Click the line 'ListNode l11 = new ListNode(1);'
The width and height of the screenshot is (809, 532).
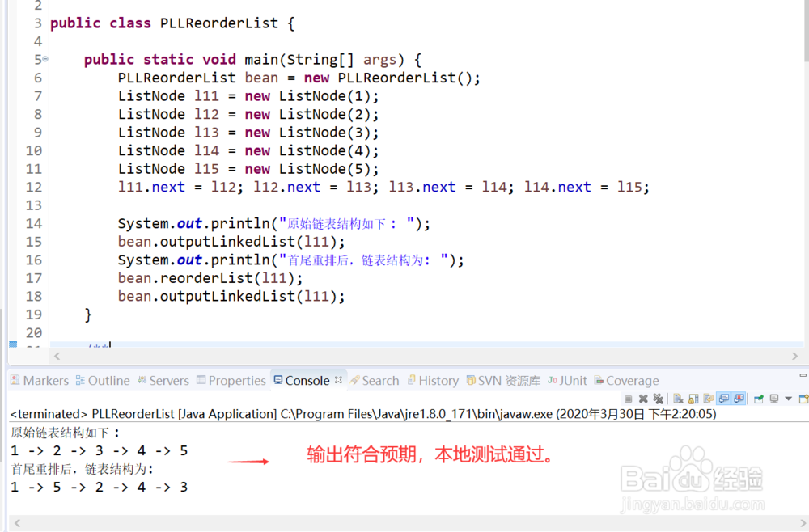point(248,96)
